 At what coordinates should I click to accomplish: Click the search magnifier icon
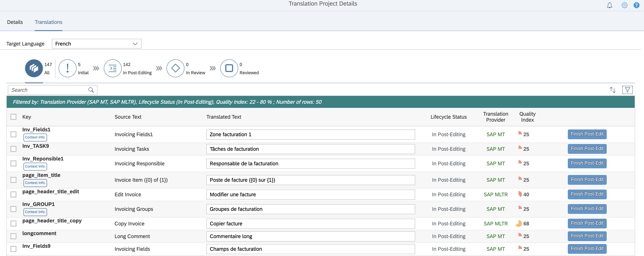pyautogui.click(x=91, y=89)
